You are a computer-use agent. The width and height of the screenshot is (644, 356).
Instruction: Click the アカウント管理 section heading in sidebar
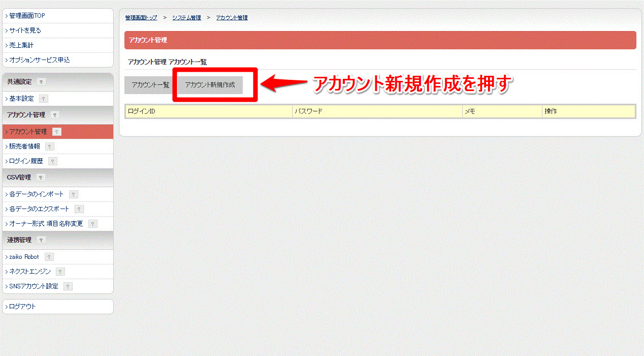point(26,115)
